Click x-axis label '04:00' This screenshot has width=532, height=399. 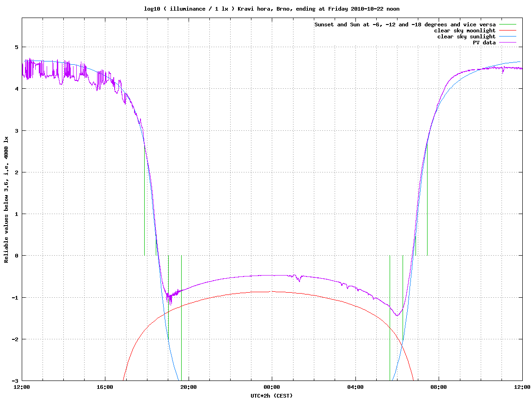[x=355, y=387]
